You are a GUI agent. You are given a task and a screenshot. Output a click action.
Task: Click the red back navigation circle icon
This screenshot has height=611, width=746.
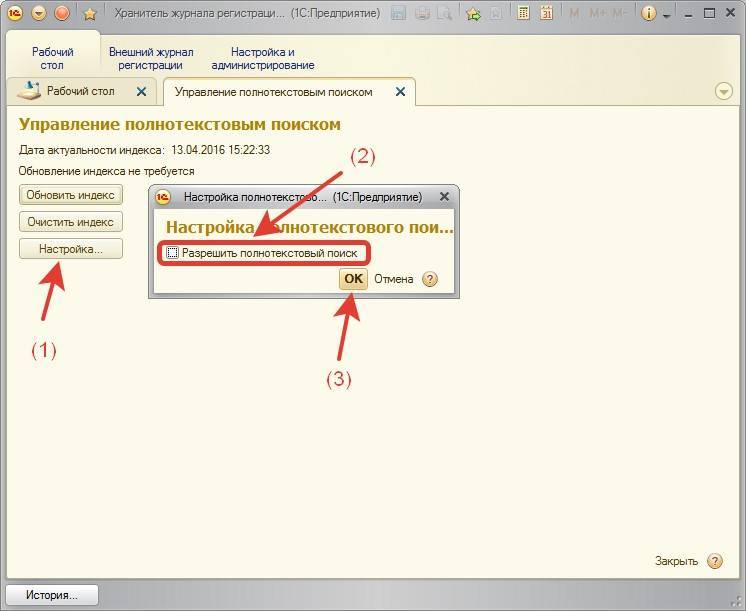click(62, 14)
